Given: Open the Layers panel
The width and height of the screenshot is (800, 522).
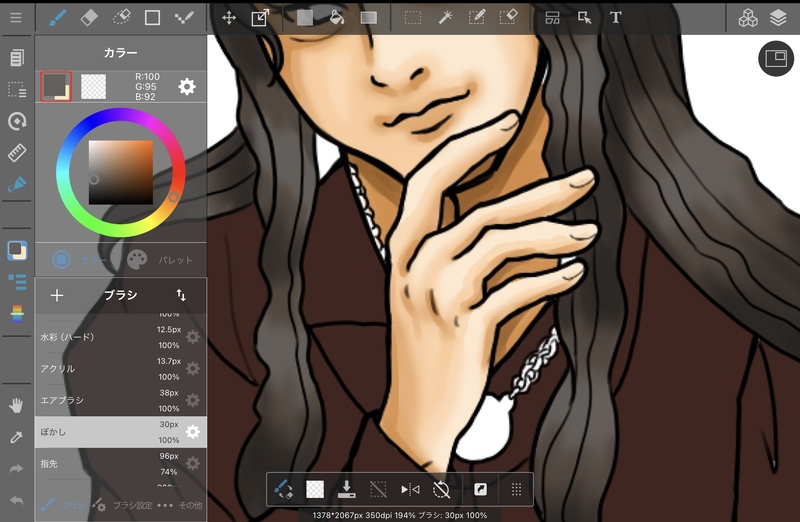Looking at the screenshot, I should (779, 18).
